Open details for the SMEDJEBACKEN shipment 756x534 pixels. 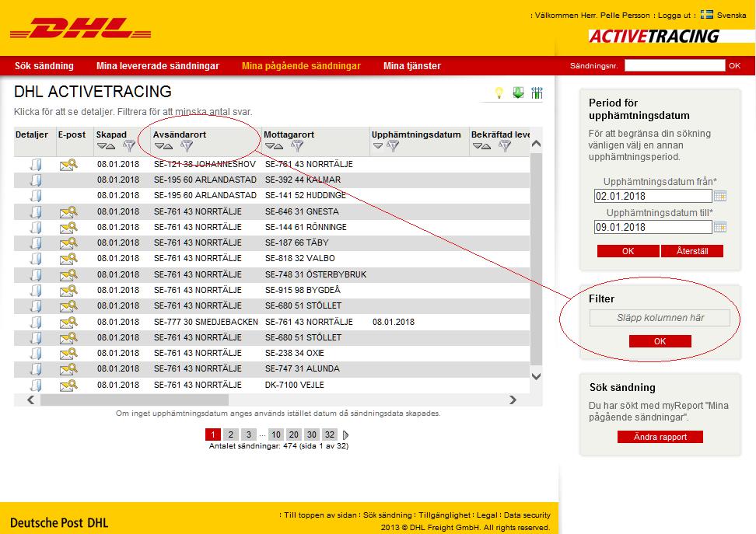36,322
